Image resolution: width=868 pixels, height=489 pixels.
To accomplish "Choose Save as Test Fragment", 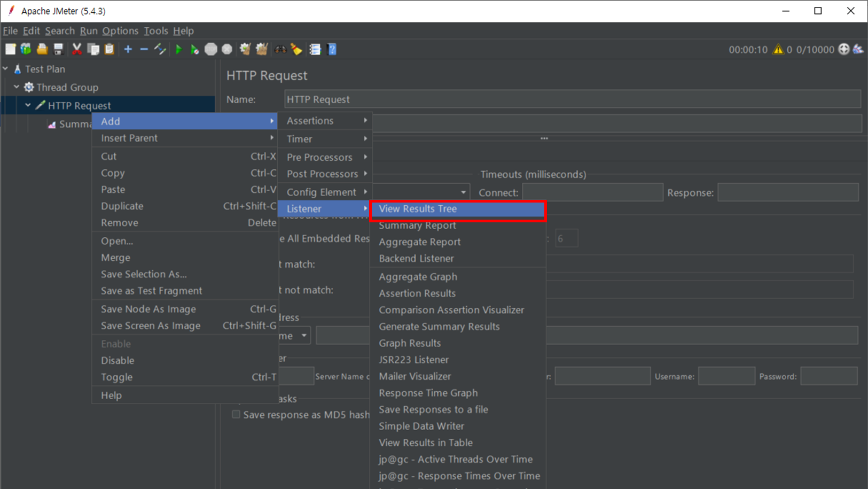I will pyautogui.click(x=185, y=291).
